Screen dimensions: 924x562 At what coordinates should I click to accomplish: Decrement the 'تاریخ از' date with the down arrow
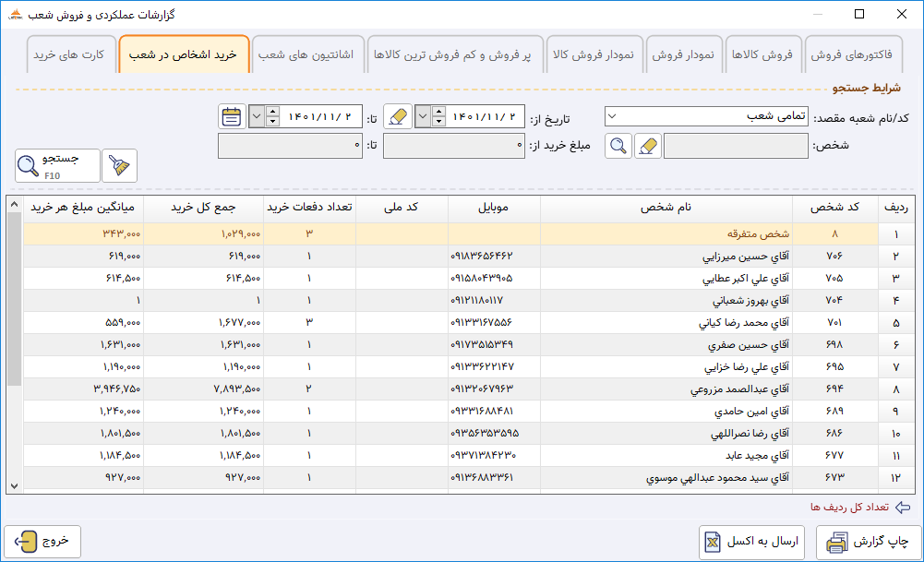438,122
